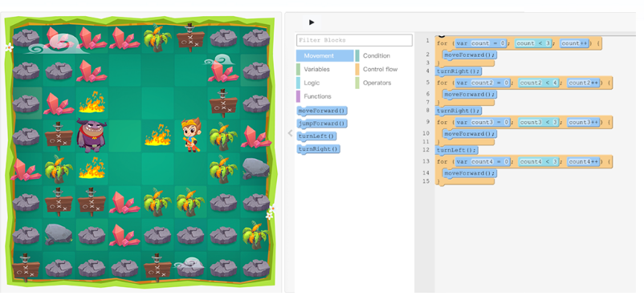Select the purple monster character on the board

click(92, 136)
